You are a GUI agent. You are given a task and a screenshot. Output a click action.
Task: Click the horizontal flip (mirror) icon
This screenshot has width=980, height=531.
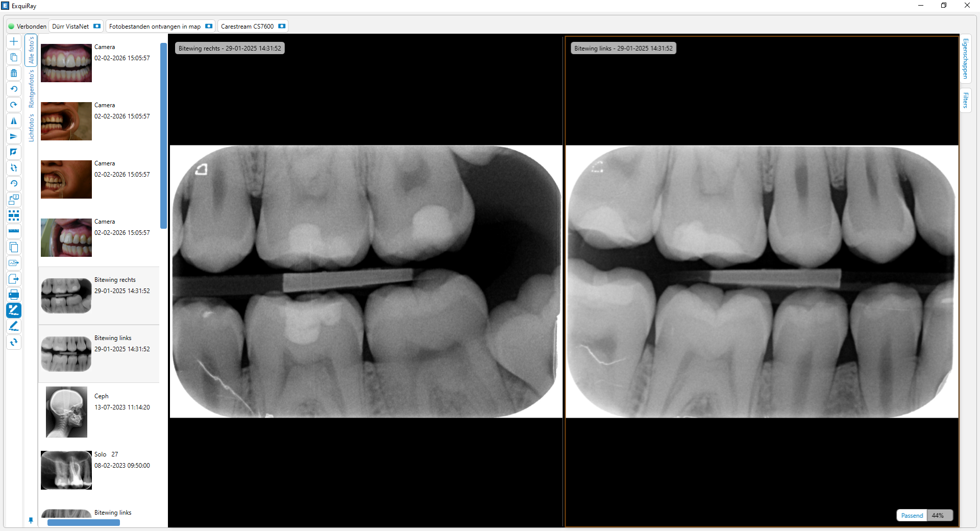pyautogui.click(x=14, y=120)
